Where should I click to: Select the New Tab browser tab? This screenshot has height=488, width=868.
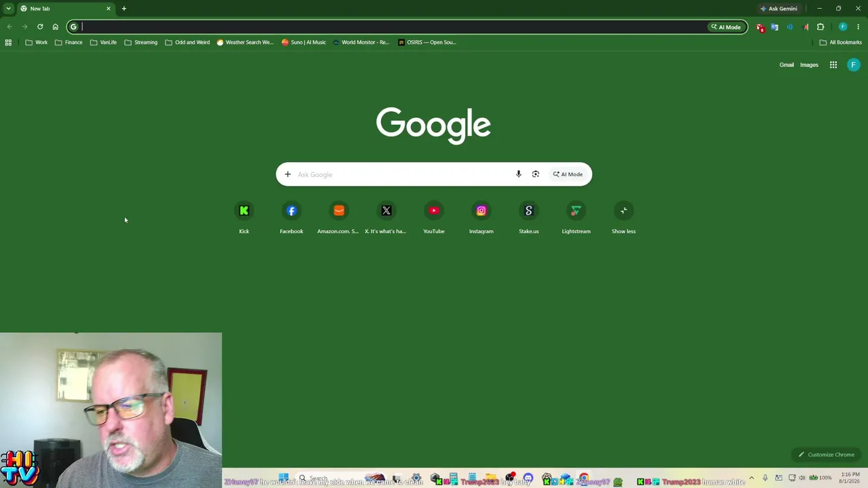(x=64, y=9)
